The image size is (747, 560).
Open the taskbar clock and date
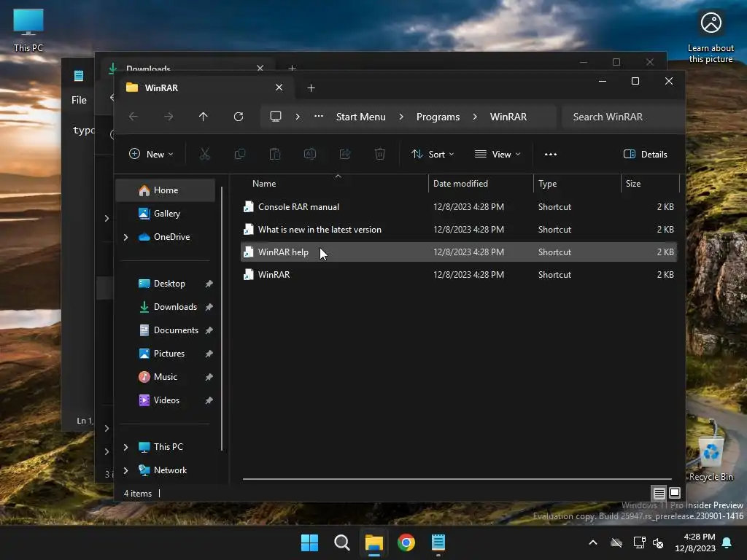point(695,542)
